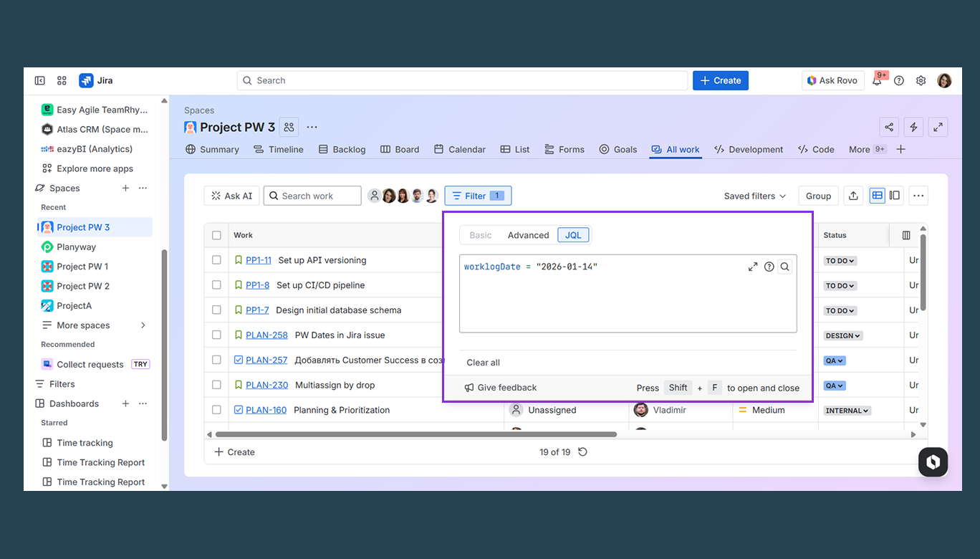
Task: Select the checkbox for PLAN-258
Action: [216, 335]
